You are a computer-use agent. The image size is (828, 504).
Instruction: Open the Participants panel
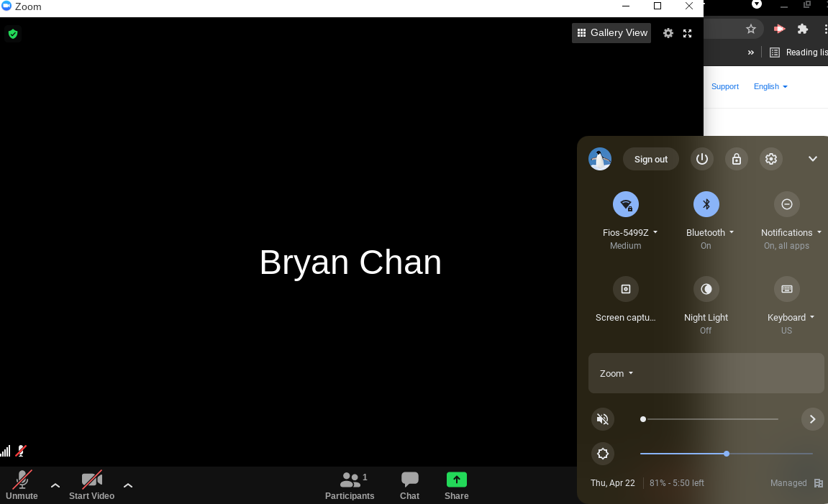[x=350, y=485]
